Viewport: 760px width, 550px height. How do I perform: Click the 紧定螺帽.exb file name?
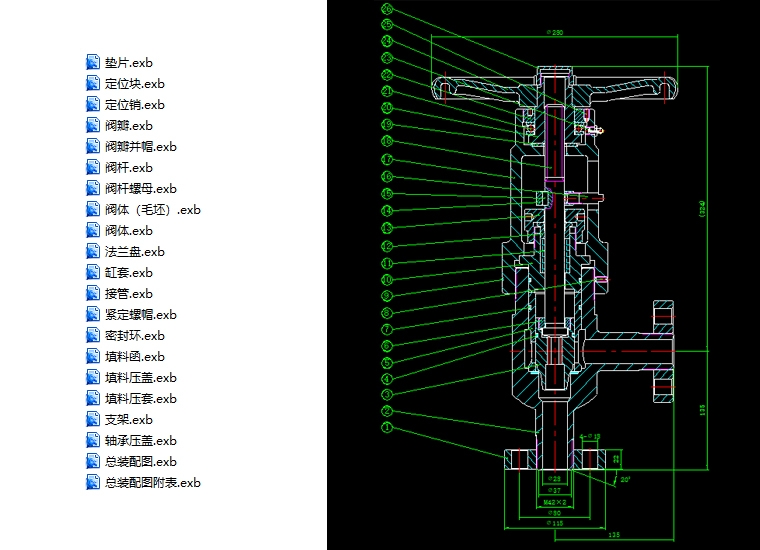pyautogui.click(x=140, y=315)
